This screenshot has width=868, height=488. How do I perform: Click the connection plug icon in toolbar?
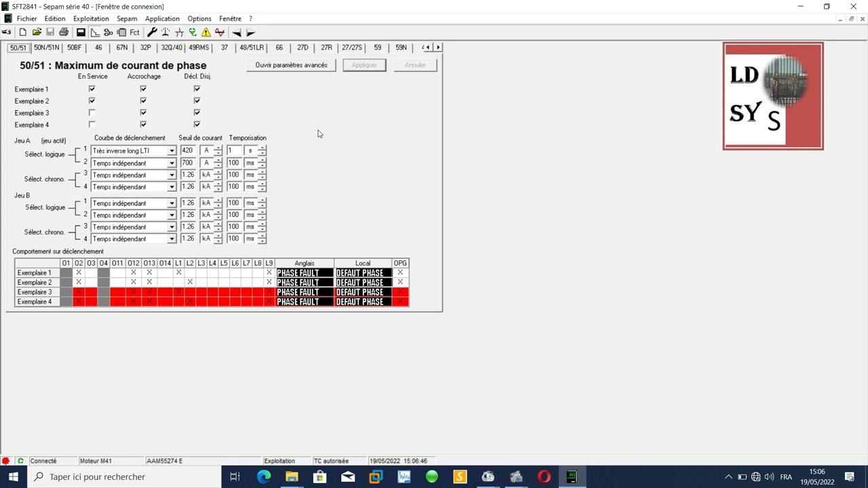pos(7,33)
